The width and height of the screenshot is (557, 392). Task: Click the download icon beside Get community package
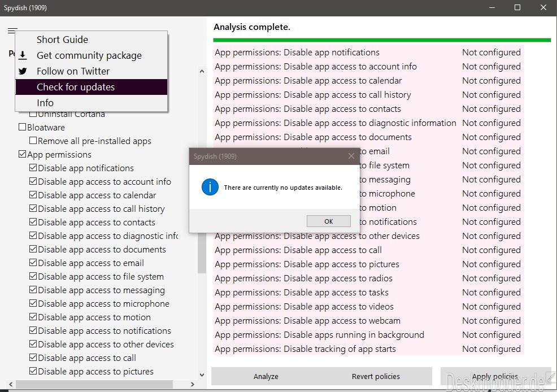click(x=23, y=55)
